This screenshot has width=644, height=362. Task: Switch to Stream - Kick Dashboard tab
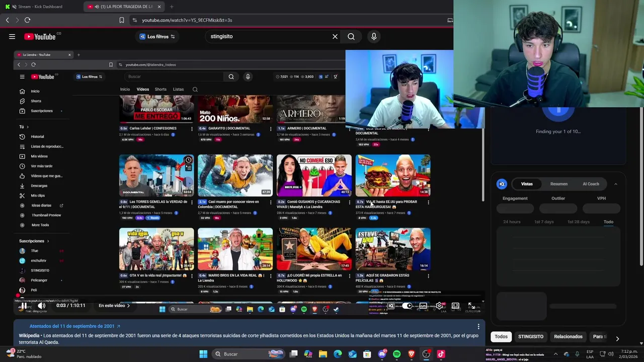point(40,7)
